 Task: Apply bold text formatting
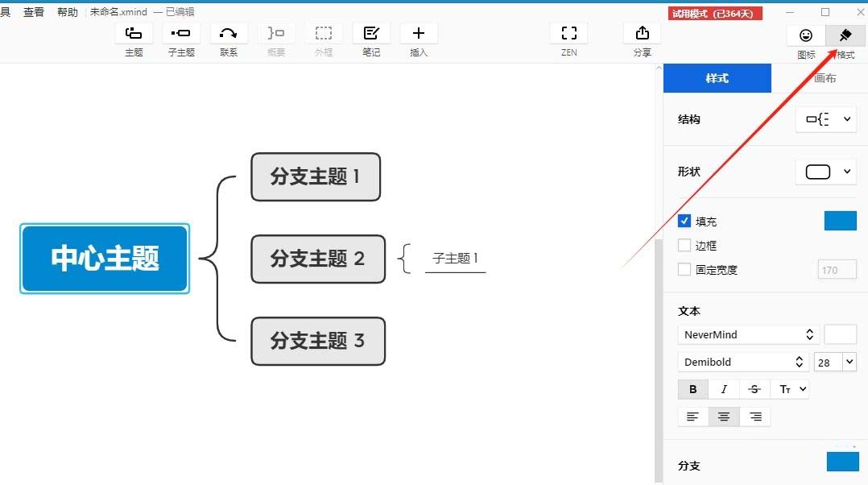pyautogui.click(x=692, y=389)
